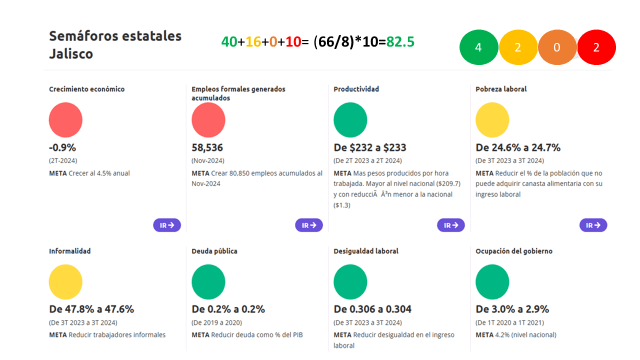640x360 pixels.
Task: Click the orange circle showing 0
Action: 557,47
